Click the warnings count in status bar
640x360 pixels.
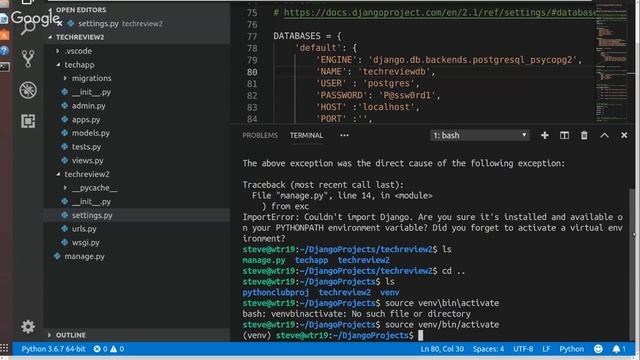point(117,349)
